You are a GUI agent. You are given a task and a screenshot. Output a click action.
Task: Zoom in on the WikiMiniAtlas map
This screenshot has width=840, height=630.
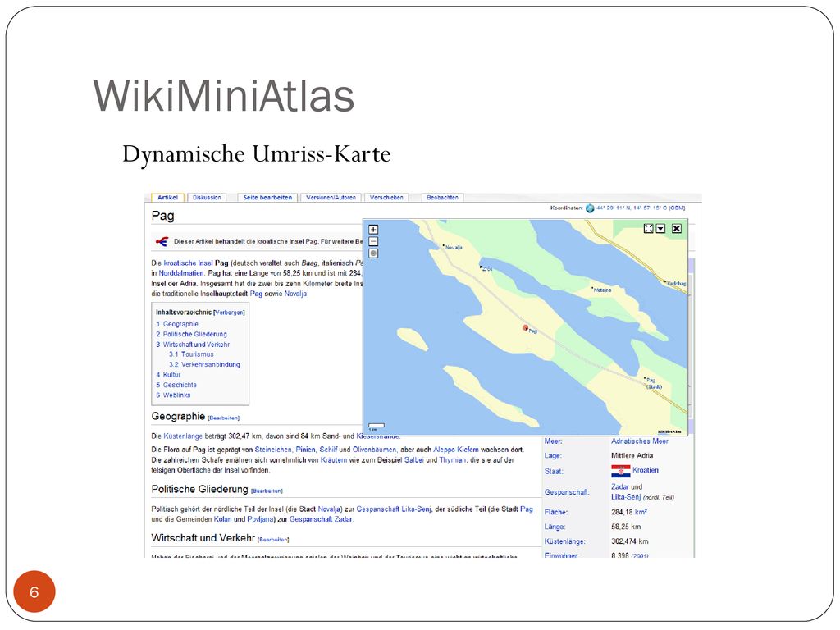point(373,230)
